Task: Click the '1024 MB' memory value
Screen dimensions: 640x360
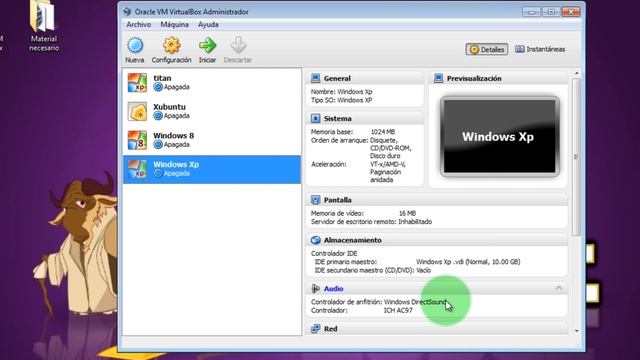Action: (382, 132)
